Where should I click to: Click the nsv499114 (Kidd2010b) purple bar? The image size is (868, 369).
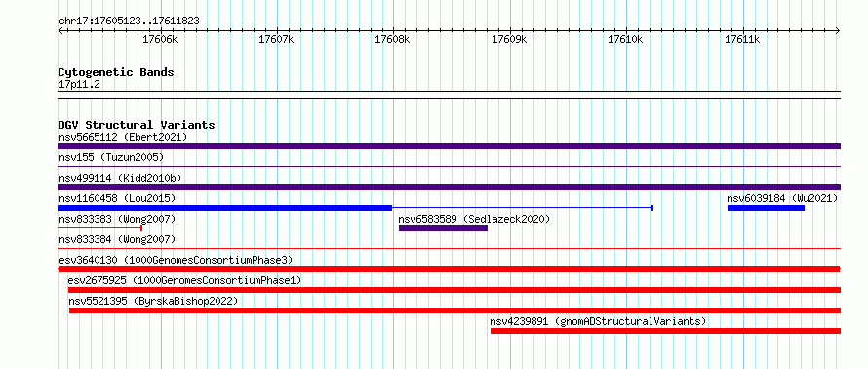coord(449,187)
